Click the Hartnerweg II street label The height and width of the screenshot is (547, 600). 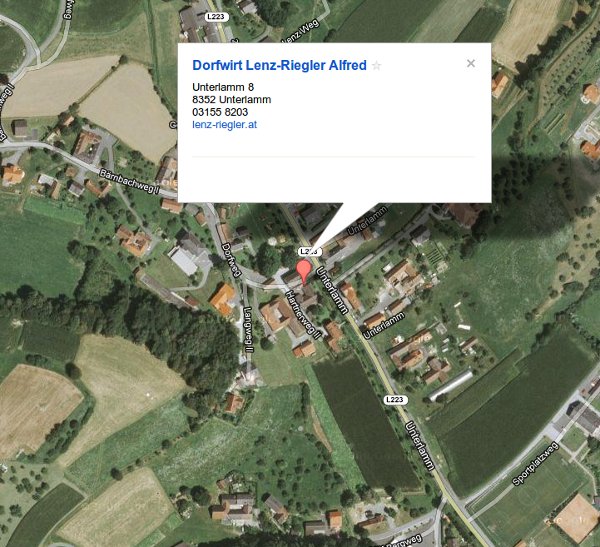(302, 315)
